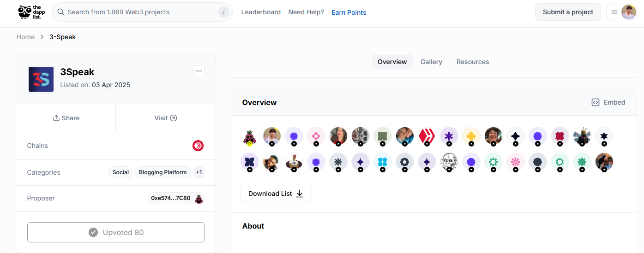The height and width of the screenshot is (253, 644).
Task: Open the dark ring flower avatar
Action: (x=405, y=162)
